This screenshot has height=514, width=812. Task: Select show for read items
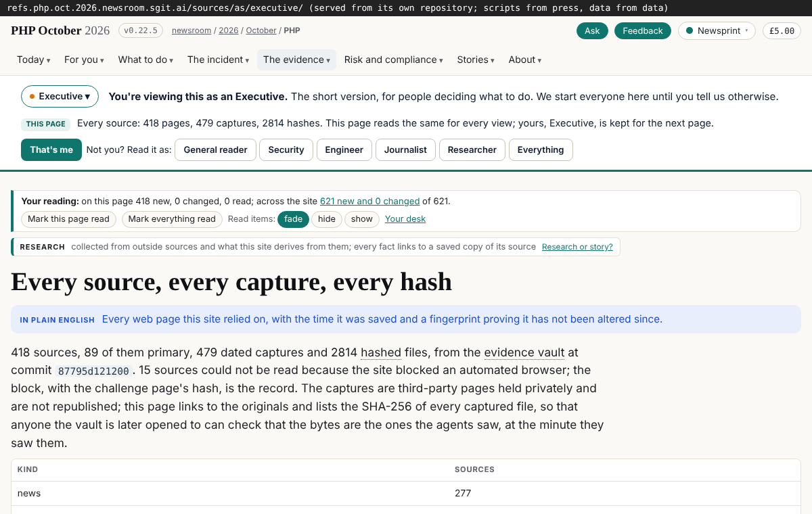[x=362, y=219]
